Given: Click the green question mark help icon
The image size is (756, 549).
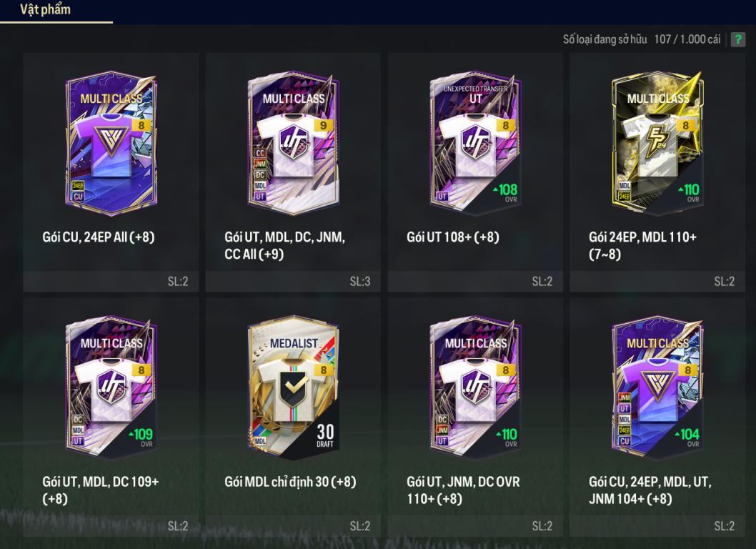Looking at the screenshot, I should (737, 39).
